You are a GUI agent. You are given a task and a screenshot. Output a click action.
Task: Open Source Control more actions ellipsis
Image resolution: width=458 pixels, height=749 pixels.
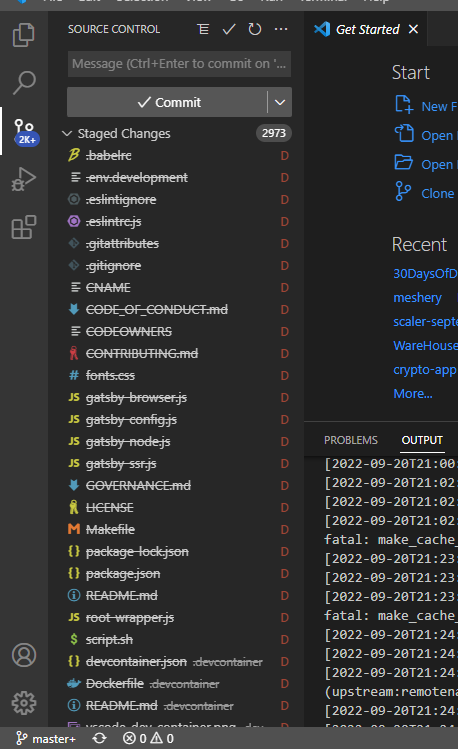pyautogui.click(x=281, y=30)
